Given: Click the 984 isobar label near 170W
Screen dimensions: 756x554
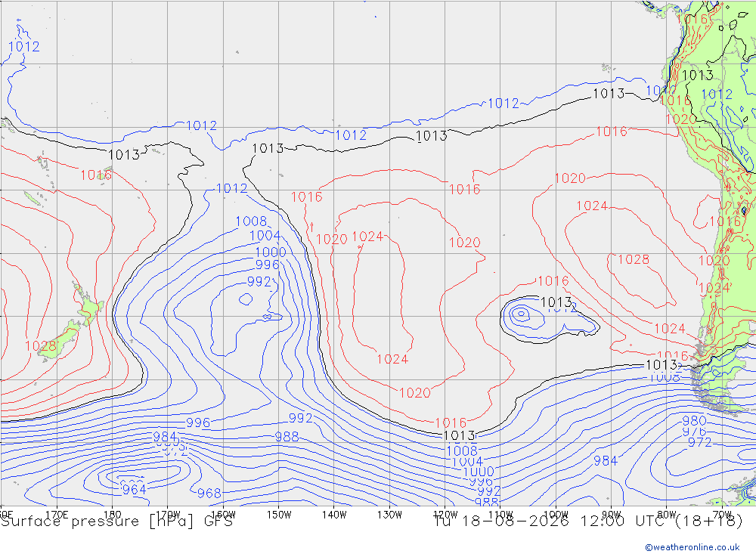Looking at the screenshot, I should click(x=165, y=437).
